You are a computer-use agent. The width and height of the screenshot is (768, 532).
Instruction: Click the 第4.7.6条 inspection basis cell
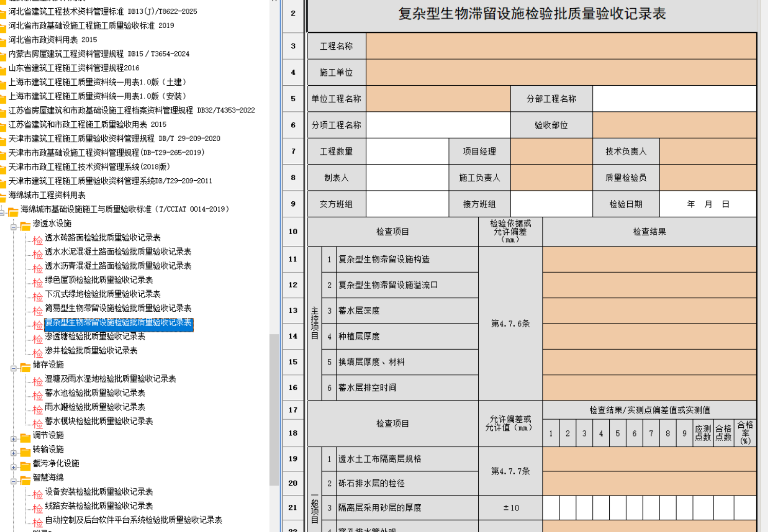510,324
